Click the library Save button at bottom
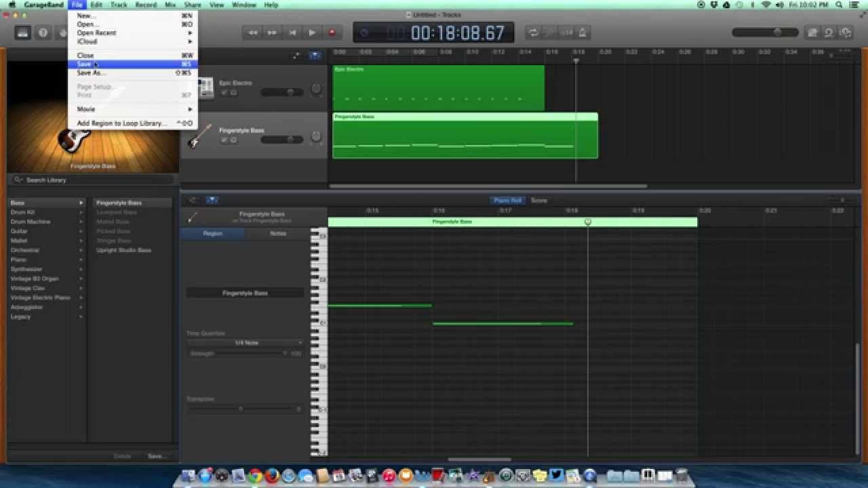The height and width of the screenshot is (488, 868). coord(156,456)
